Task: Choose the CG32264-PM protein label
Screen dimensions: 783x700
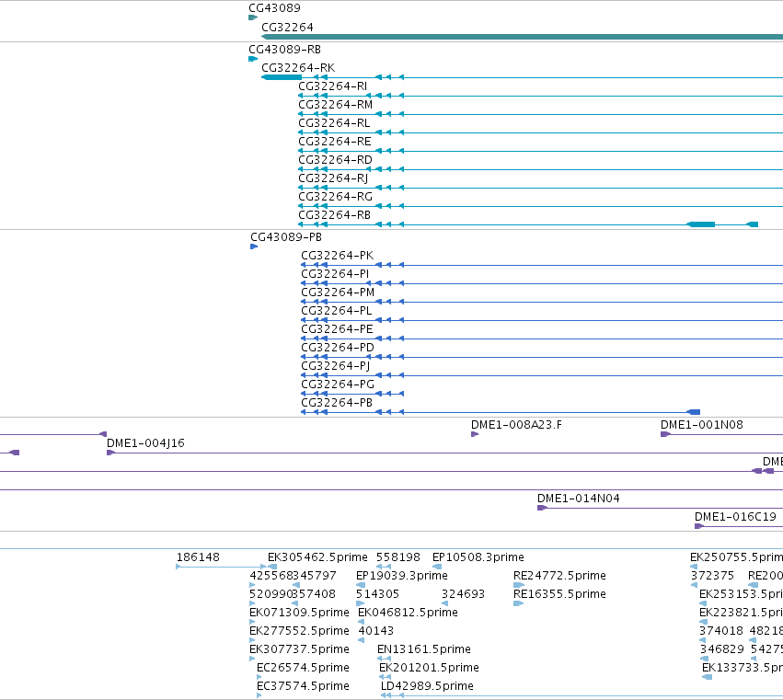Action: [338, 293]
